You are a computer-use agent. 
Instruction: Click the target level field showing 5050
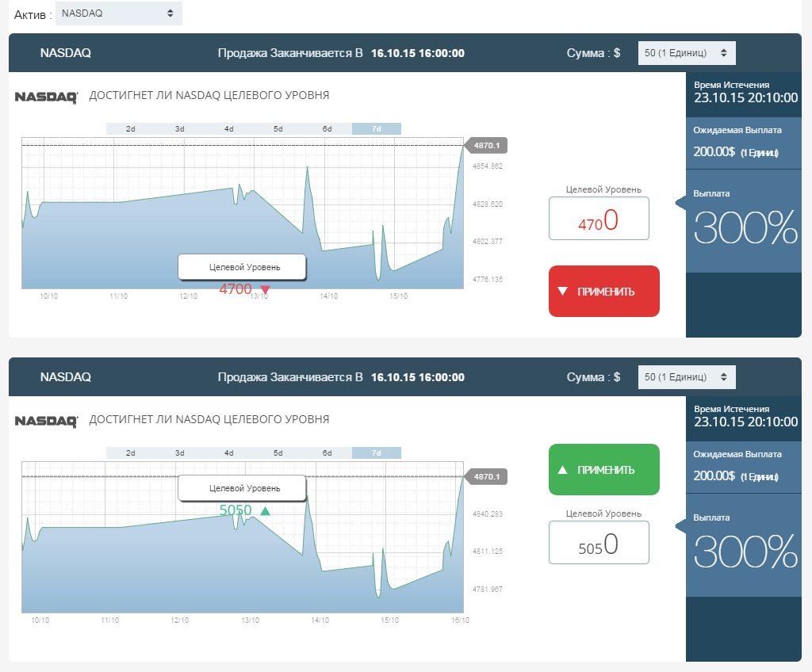[x=599, y=543]
